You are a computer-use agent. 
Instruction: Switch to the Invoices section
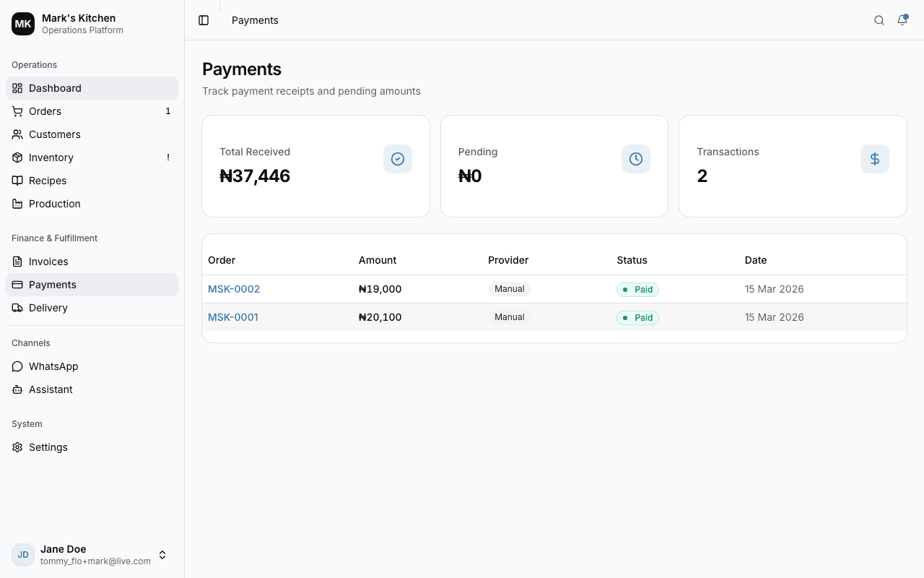point(48,262)
